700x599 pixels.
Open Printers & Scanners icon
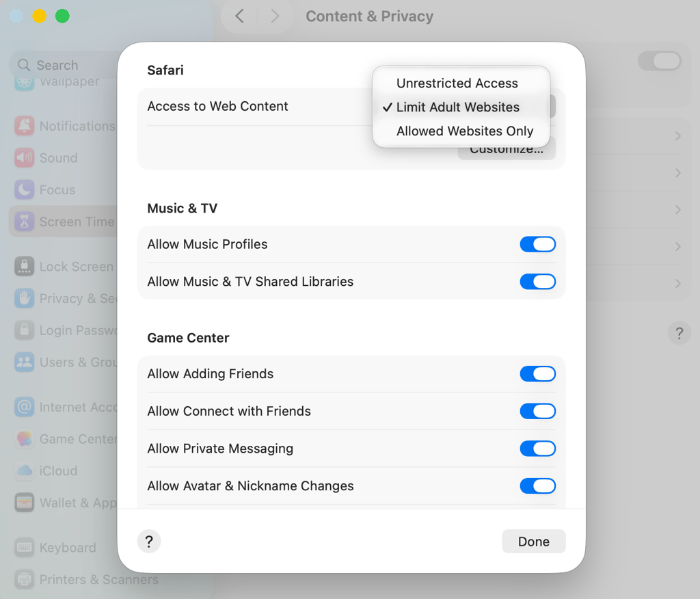(x=24, y=579)
